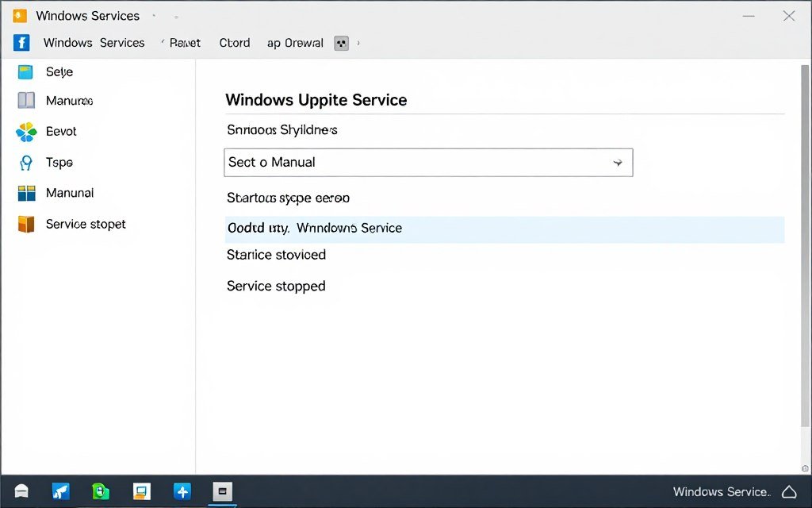Expand the chevron right of the grid toolbar icon
812x508 pixels.
[x=358, y=43]
